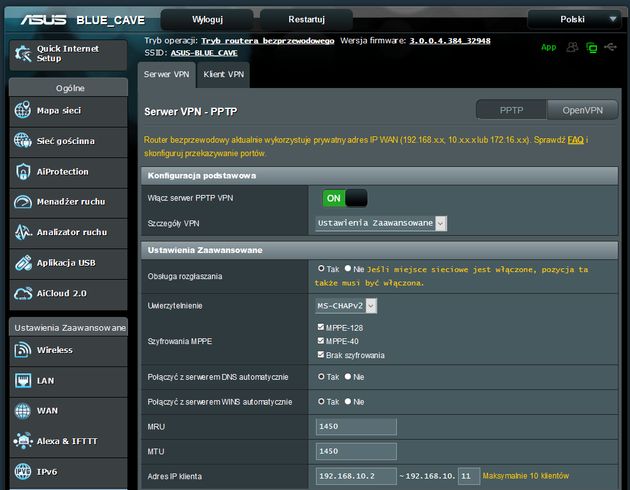Select Tak for Obsługa rozgłaszania

pyautogui.click(x=321, y=268)
